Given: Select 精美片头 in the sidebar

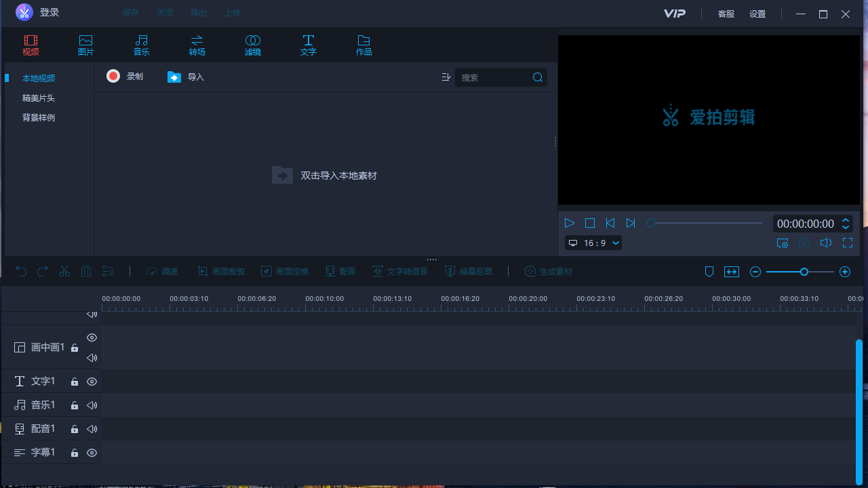Looking at the screenshot, I should coord(39,98).
